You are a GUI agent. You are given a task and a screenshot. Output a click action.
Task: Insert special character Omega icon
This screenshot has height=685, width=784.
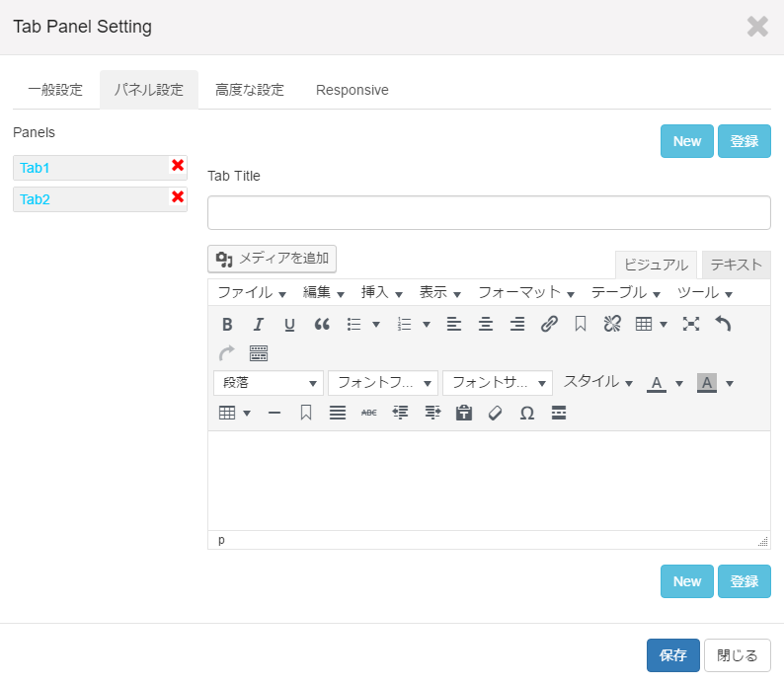527,414
